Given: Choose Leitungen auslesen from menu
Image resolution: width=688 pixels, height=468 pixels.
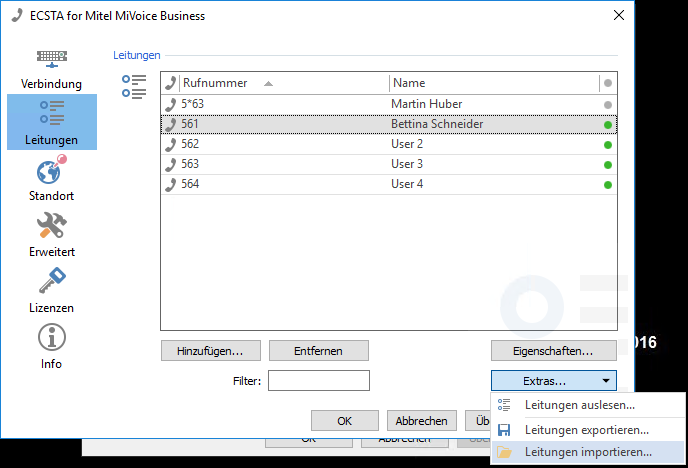Looking at the screenshot, I should click(579, 405).
